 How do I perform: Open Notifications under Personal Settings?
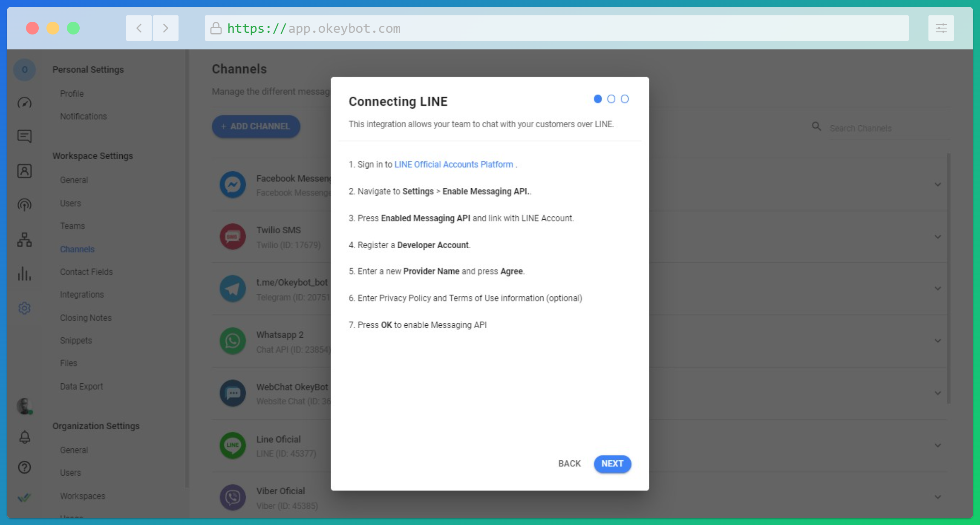click(x=83, y=116)
